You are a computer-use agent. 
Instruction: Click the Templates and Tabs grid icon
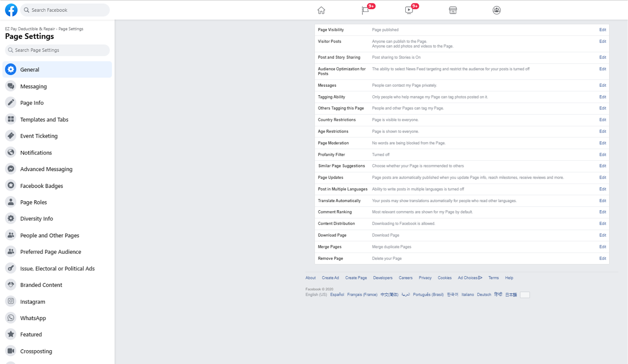tap(11, 119)
